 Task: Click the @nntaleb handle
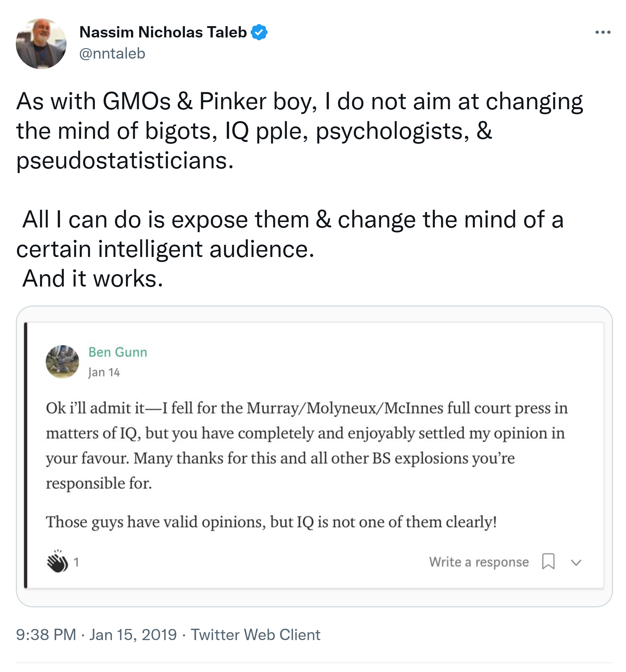tap(112, 53)
